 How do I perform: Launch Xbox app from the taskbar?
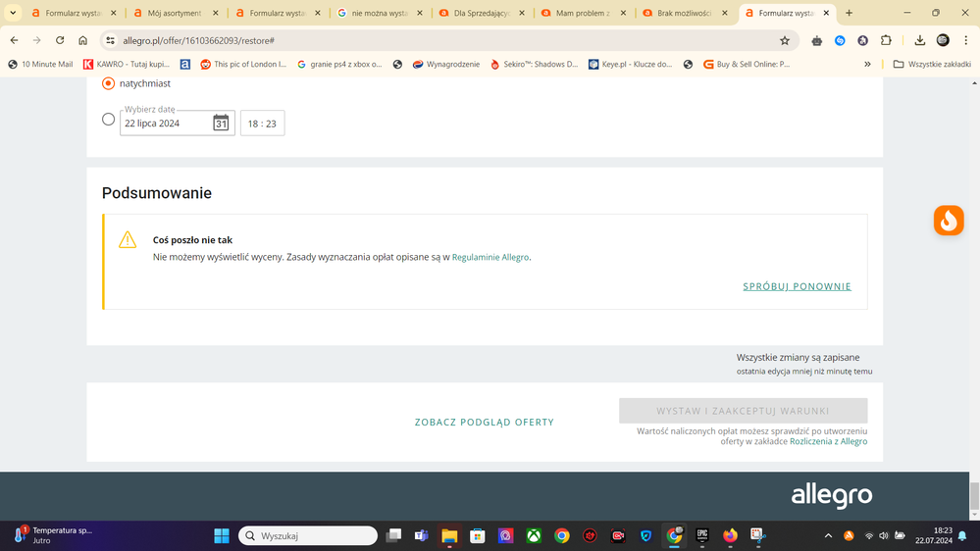534,535
